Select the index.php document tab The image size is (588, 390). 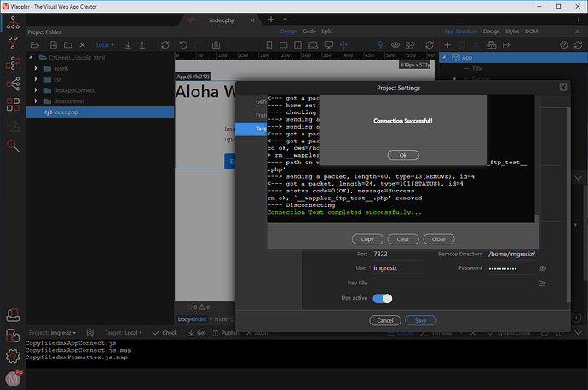pyautogui.click(x=222, y=20)
